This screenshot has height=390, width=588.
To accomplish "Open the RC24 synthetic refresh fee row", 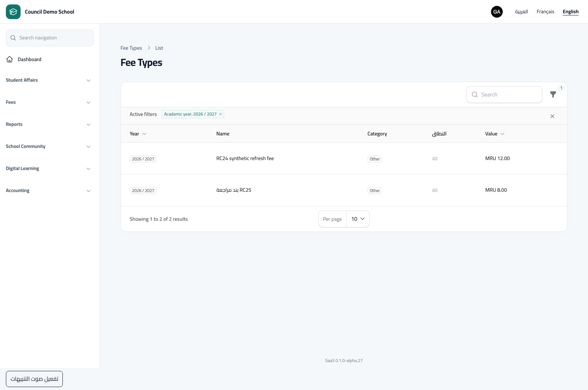I will click(x=344, y=159).
